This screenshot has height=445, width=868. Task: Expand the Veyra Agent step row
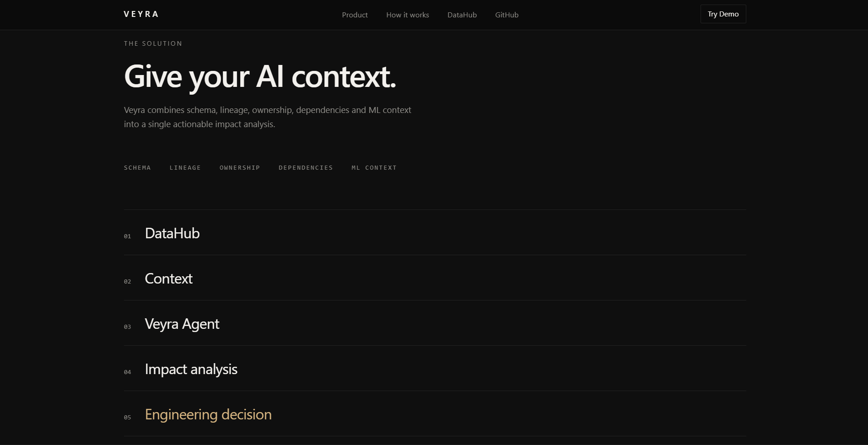pos(435,323)
